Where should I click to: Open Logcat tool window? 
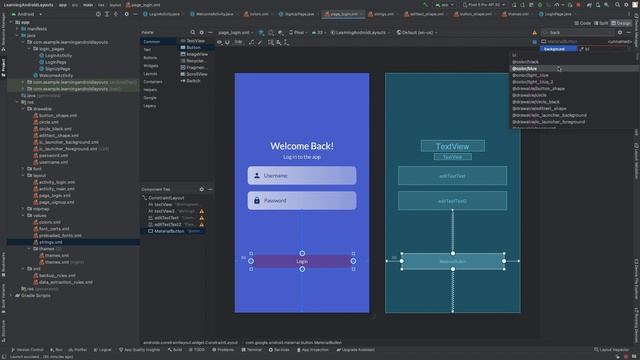tap(102, 350)
